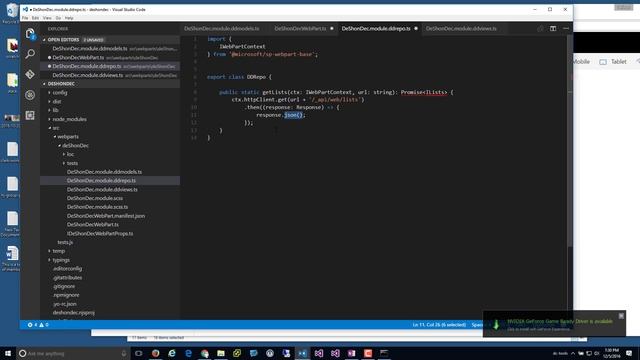Open DeShonDecWebPart.manifest.json in the file tree
The image size is (640, 360).
(106, 216)
